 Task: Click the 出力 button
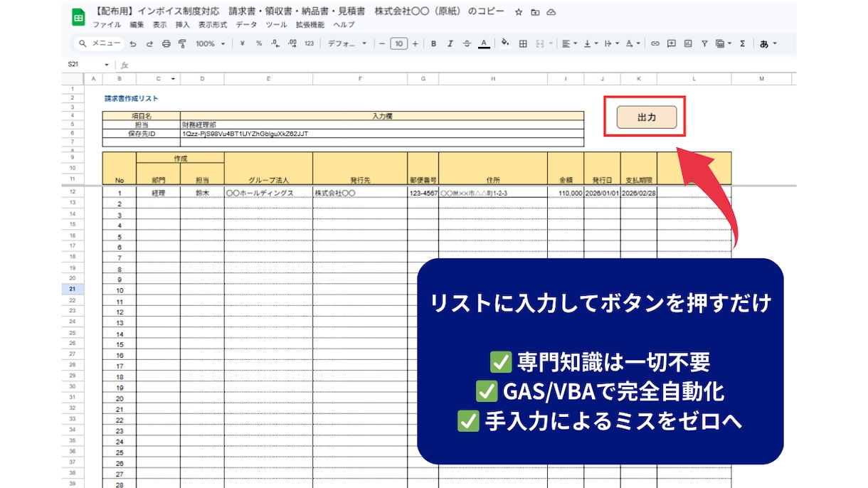[646, 117]
